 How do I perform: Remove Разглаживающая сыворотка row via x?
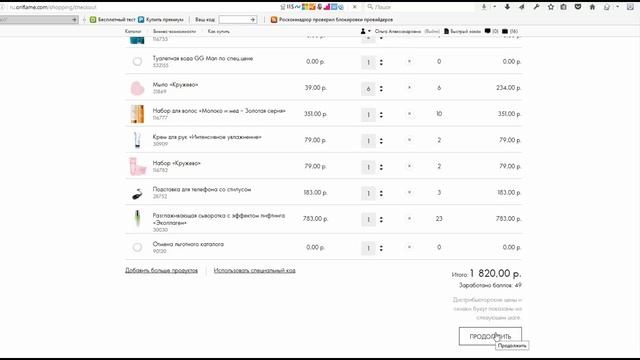click(409, 219)
